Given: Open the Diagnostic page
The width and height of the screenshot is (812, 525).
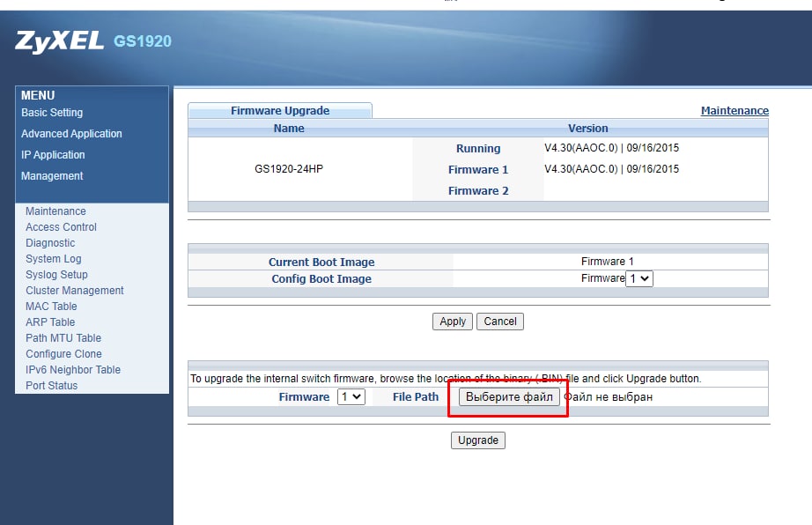Looking at the screenshot, I should [50, 243].
